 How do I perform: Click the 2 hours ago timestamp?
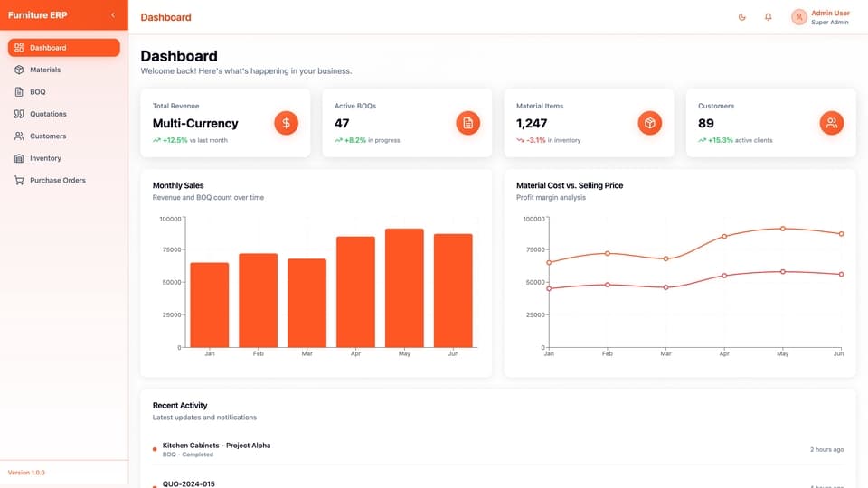tap(827, 449)
